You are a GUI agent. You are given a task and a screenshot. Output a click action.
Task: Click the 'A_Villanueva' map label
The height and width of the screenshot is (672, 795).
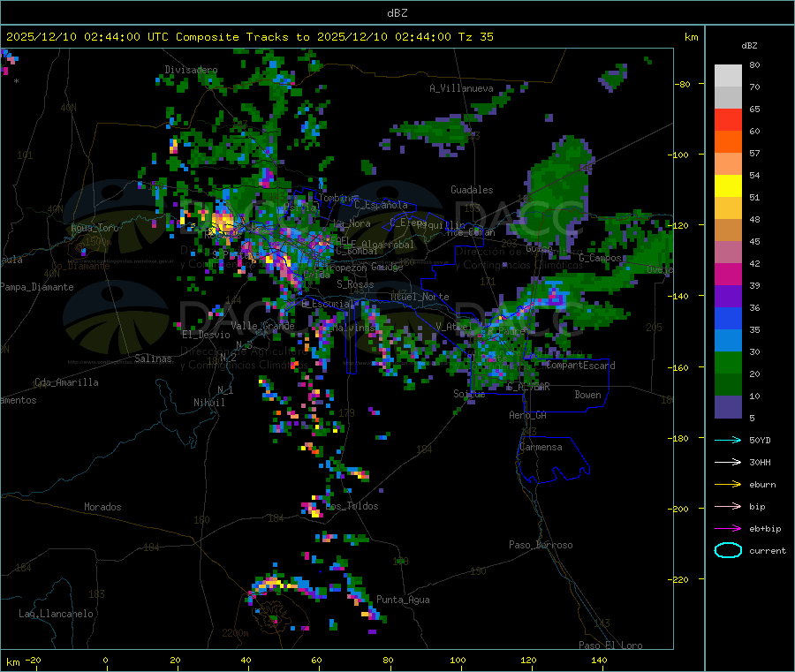tap(461, 88)
